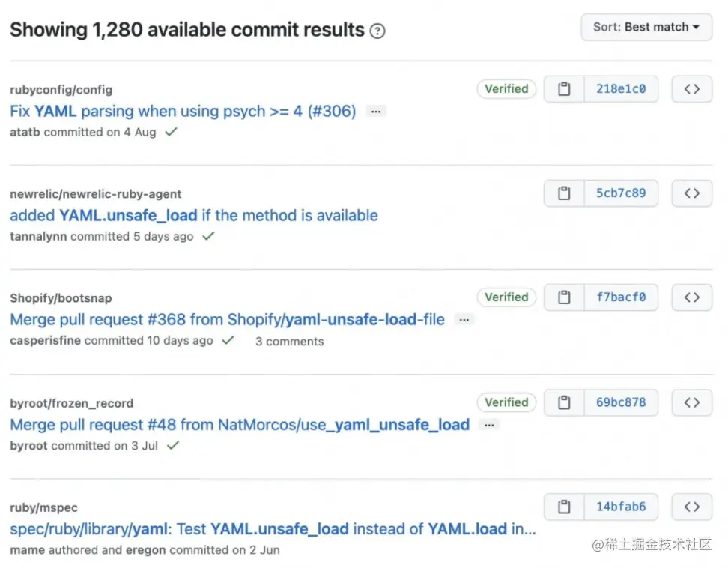Open the Sort: Best match dropdown

646,27
